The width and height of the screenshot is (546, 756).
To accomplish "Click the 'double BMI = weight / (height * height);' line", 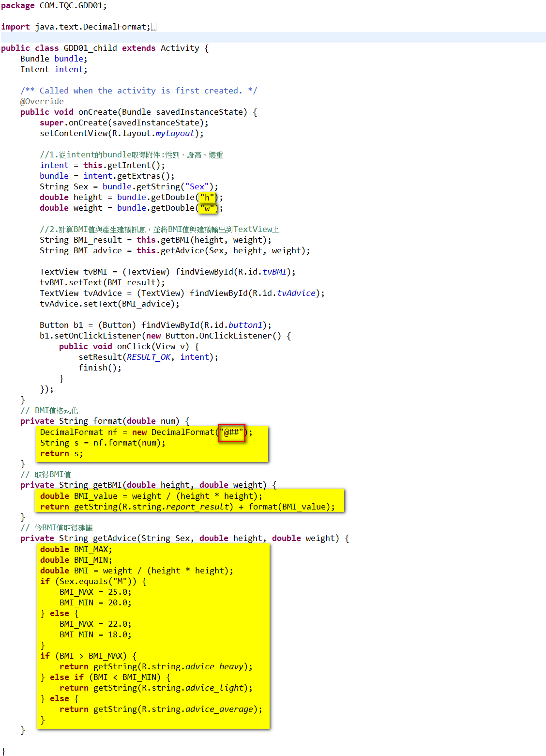I will pos(136,571).
